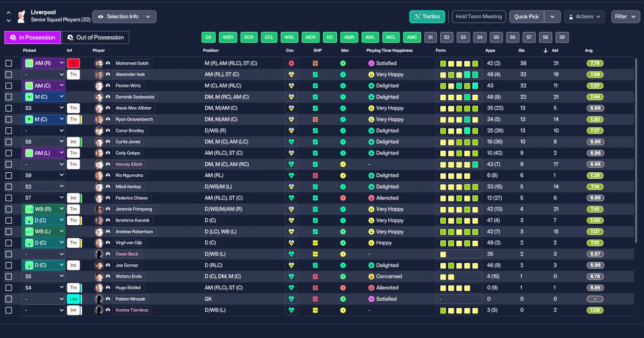The height and width of the screenshot is (338, 644).
Task: Select the S1 substitute slot
Action: [430, 37]
